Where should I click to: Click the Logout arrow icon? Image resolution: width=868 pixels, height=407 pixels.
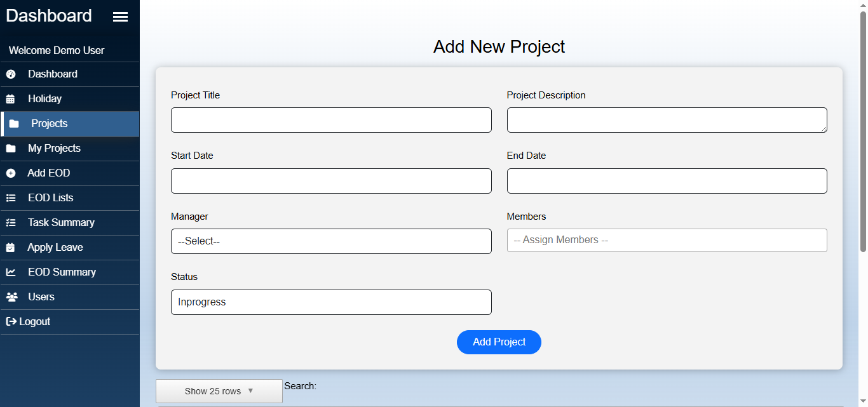pyautogui.click(x=11, y=322)
